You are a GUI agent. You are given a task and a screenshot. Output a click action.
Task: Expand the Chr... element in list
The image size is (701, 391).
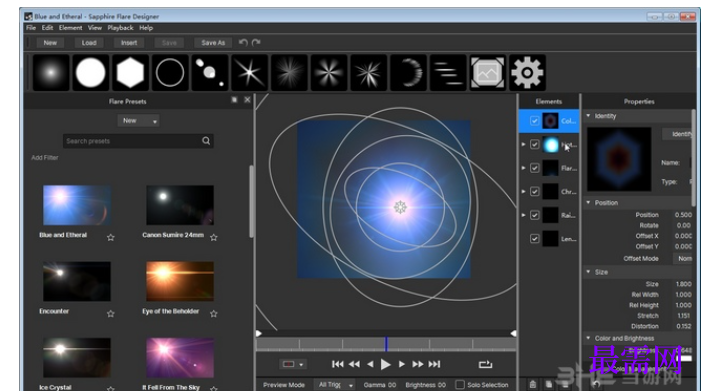pos(524,191)
